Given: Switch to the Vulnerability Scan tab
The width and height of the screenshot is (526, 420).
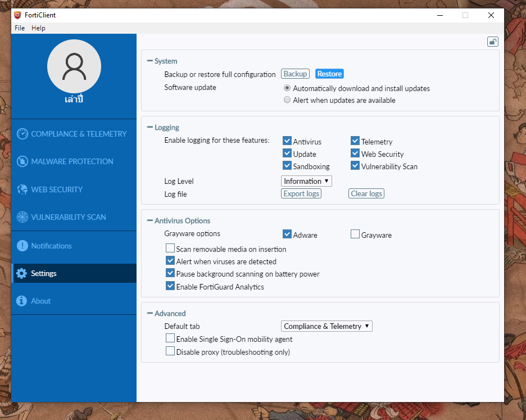Looking at the screenshot, I should click(74, 217).
